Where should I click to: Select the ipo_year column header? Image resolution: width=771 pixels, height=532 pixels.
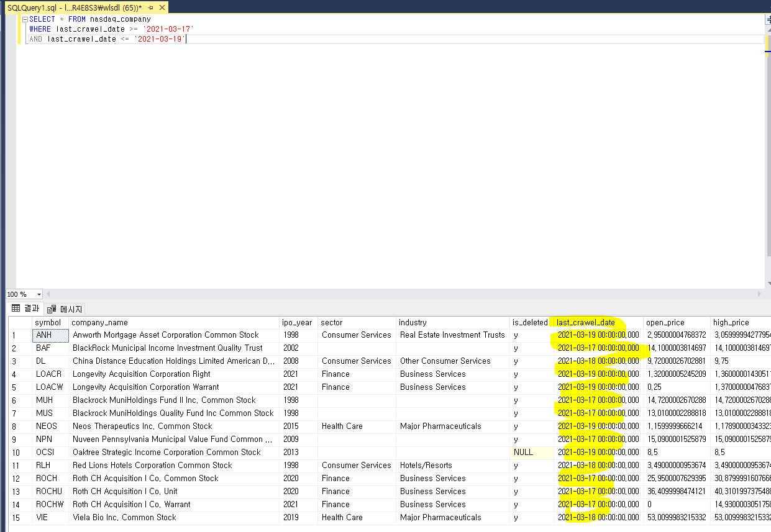click(298, 322)
